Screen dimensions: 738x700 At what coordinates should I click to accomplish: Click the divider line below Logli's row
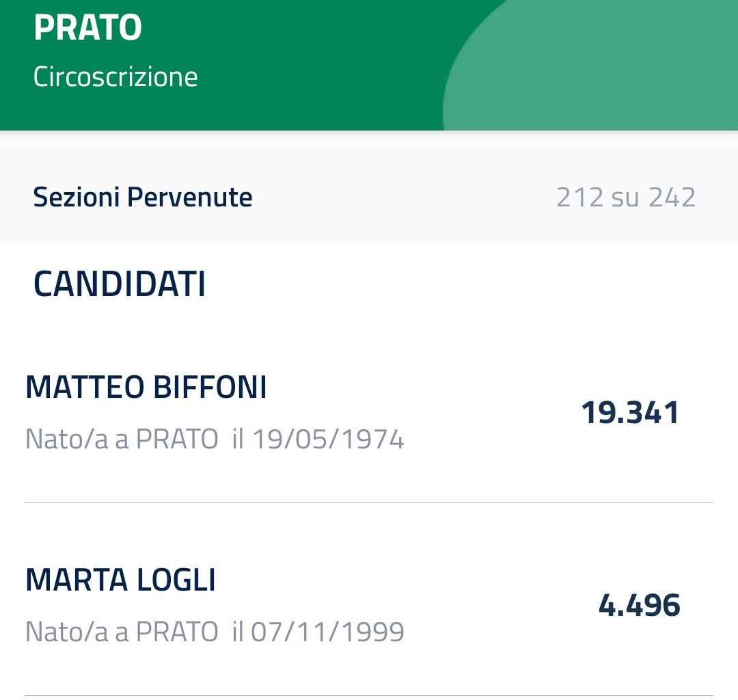[369, 696]
